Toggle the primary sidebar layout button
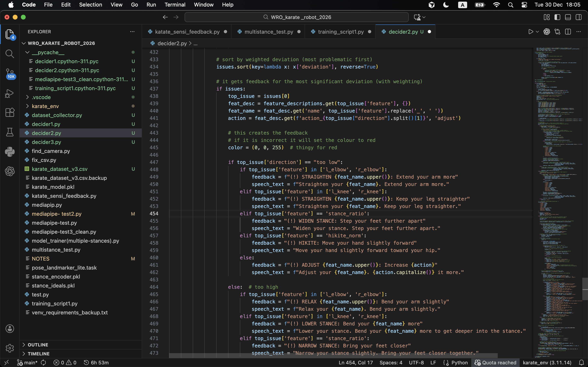The height and width of the screenshot is (367, 588). point(557,17)
